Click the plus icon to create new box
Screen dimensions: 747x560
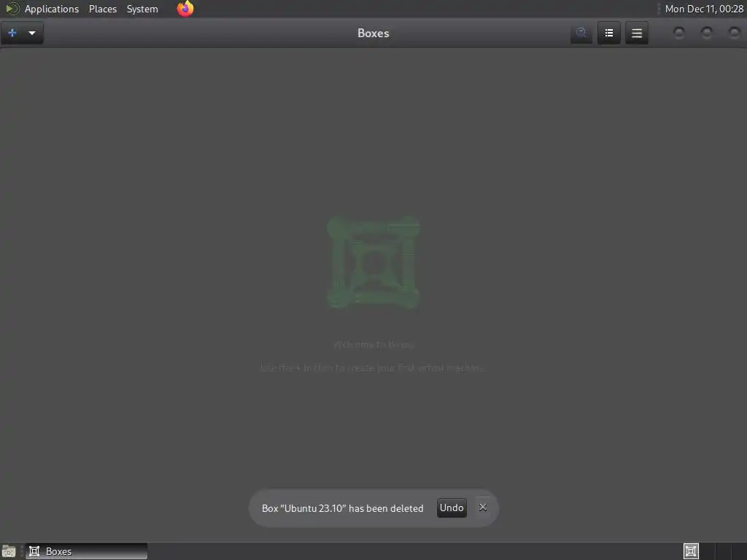pyautogui.click(x=12, y=33)
